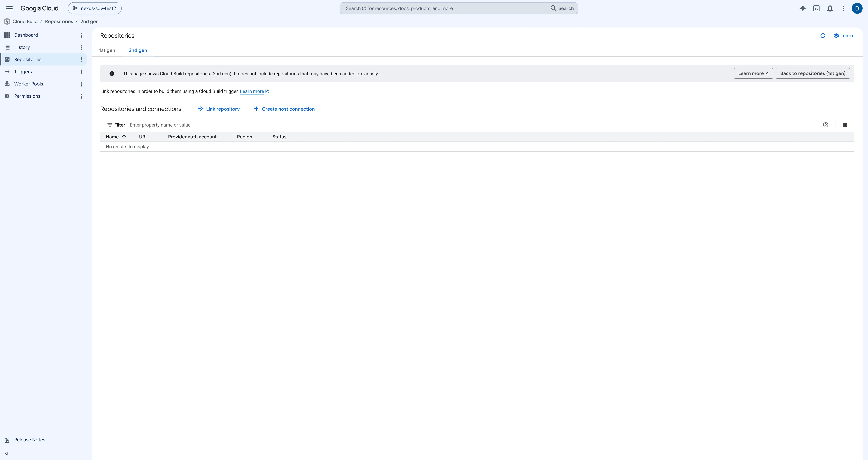Open the nexus-sdv-test2 project selector

[x=95, y=8]
